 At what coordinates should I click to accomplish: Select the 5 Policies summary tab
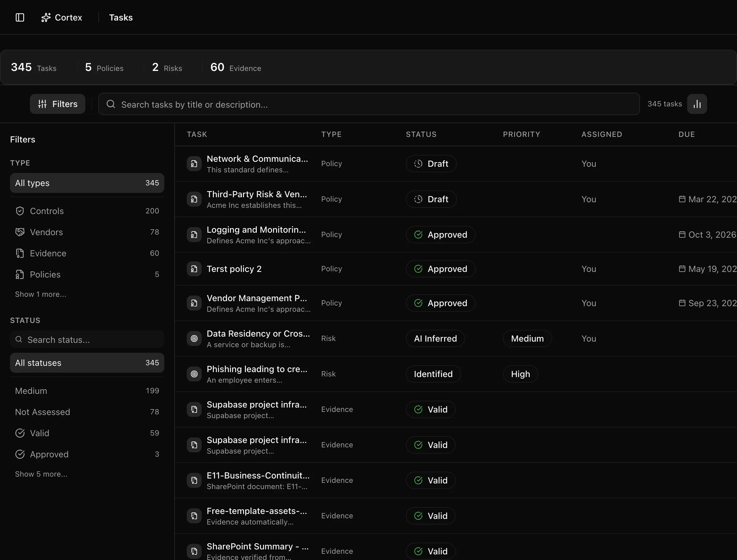[x=104, y=67]
